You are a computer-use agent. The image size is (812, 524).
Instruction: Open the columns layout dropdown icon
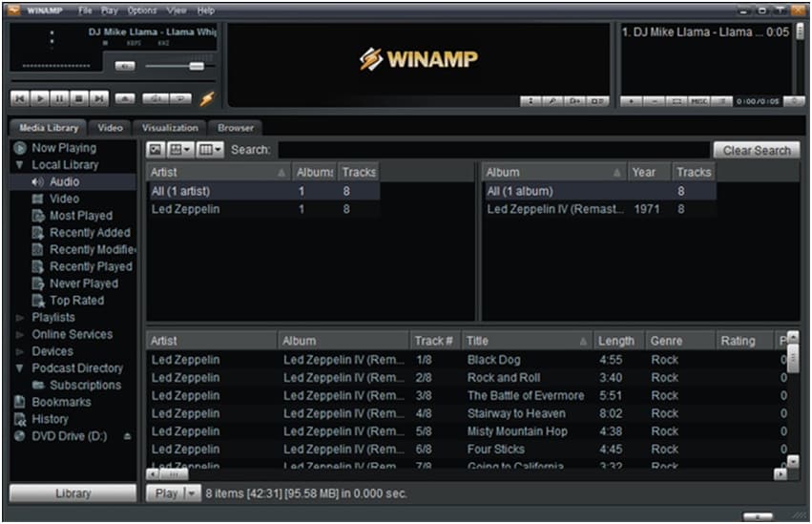(x=210, y=150)
